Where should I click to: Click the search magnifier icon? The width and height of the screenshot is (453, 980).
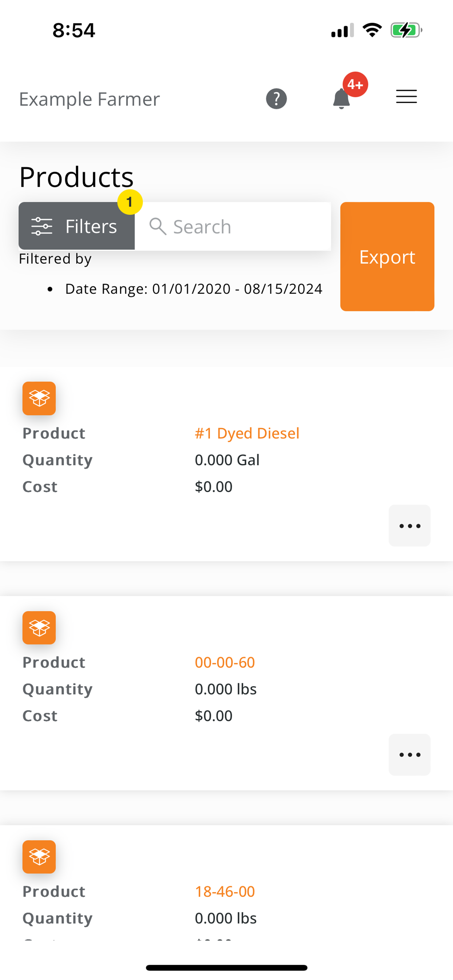pos(157,227)
